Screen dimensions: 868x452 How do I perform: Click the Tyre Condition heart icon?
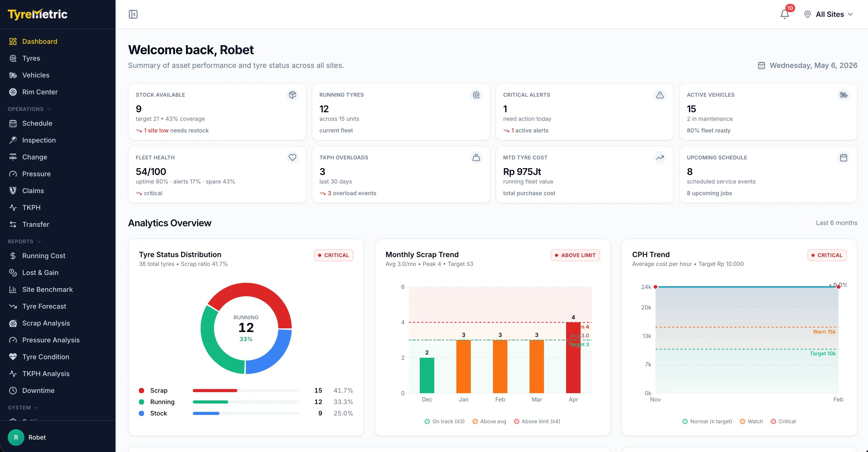pyautogui.click(x=13, y=357)
